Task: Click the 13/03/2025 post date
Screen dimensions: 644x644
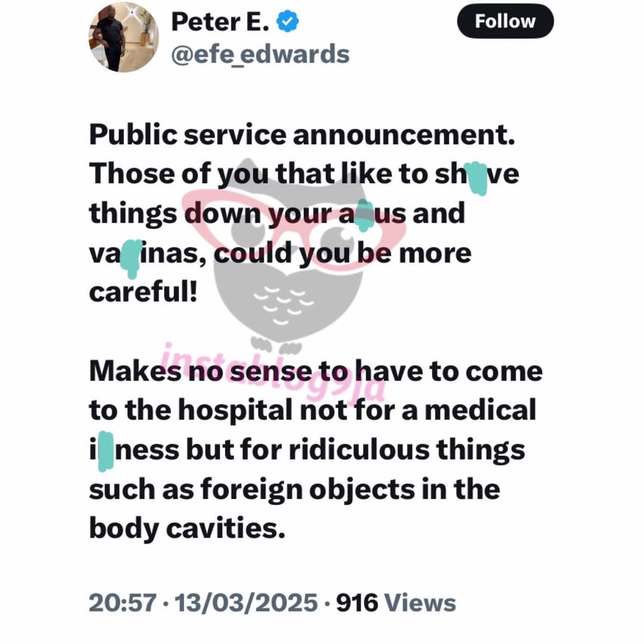Action: [x=246, y=602]
